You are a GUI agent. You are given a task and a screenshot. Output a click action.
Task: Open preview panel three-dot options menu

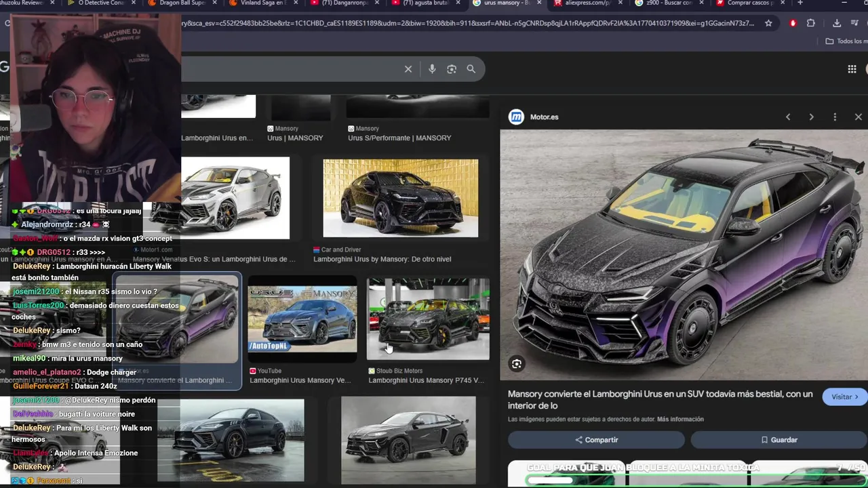click(835, 117)
